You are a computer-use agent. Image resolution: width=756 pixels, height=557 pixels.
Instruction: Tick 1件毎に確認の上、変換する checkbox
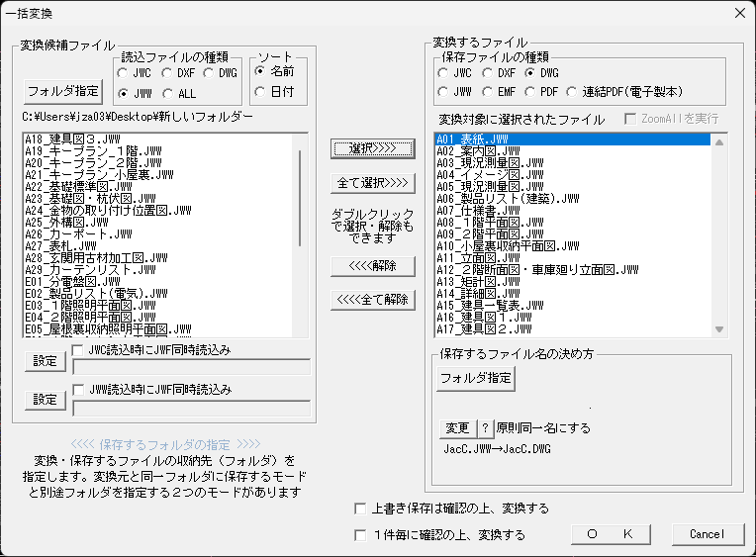pos(361,535)
